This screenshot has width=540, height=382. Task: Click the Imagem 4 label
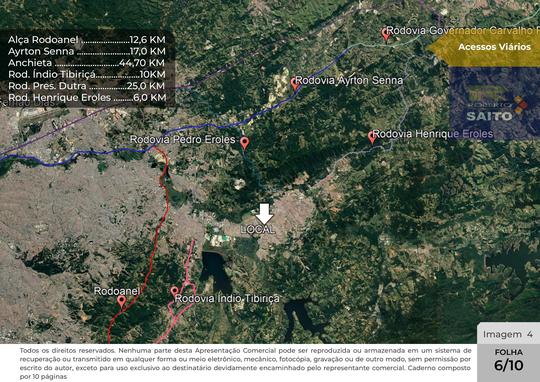coord(508,334)
